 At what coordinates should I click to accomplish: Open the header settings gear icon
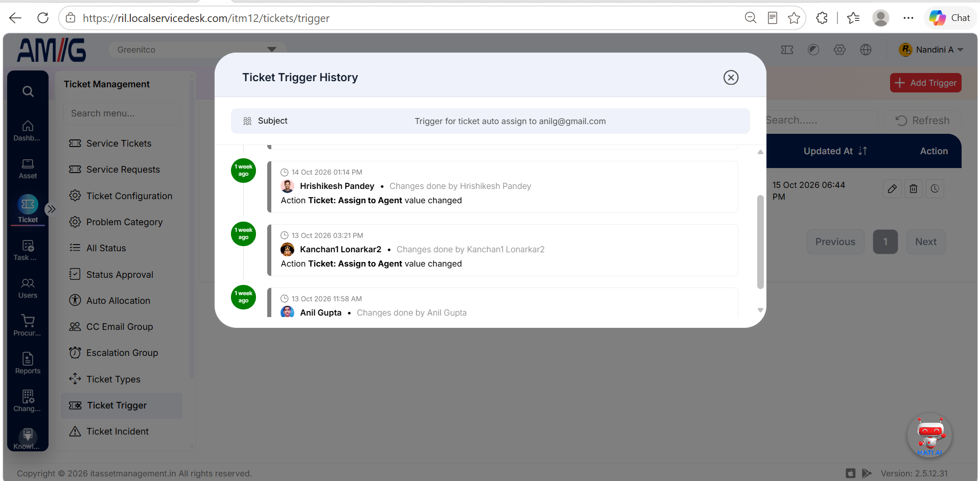coord(839,50)
